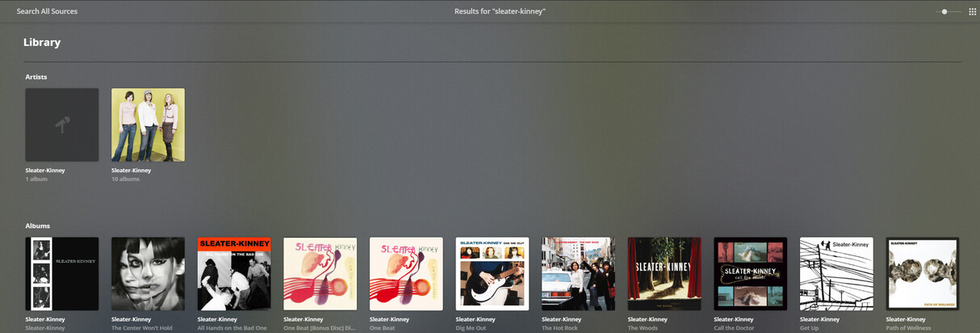Screen dimensions: 980x333
Task: Click the Results for "sleater-kinney" title
Action: (500, 11)
